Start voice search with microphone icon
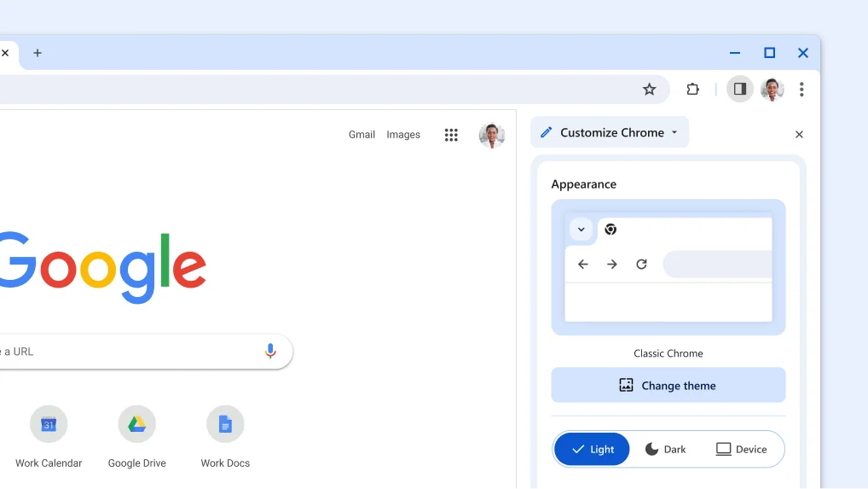Image resolution: width=868 pixels, height=489 pixels. [x=270, y=352]
